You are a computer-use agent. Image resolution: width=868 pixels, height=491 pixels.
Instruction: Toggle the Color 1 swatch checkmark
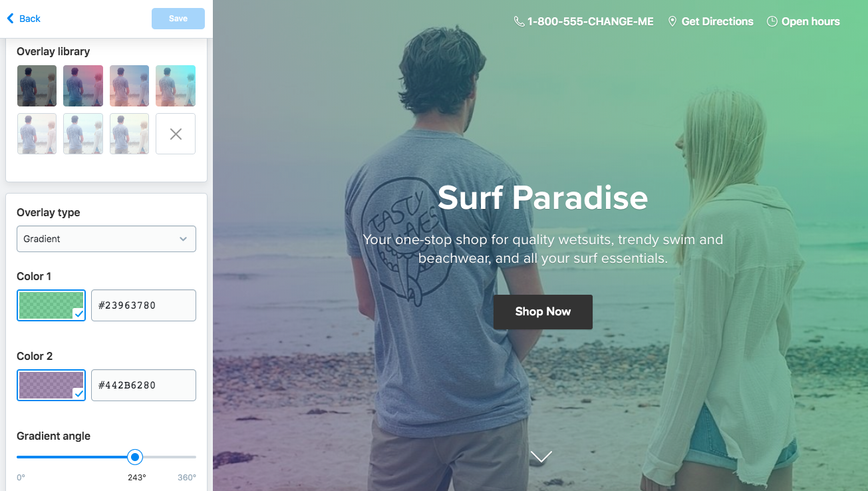point(78,313)
